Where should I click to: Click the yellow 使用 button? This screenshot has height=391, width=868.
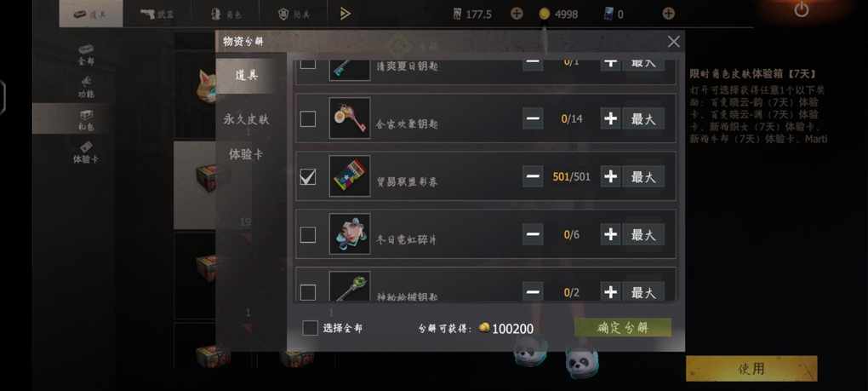coord(751,368)
